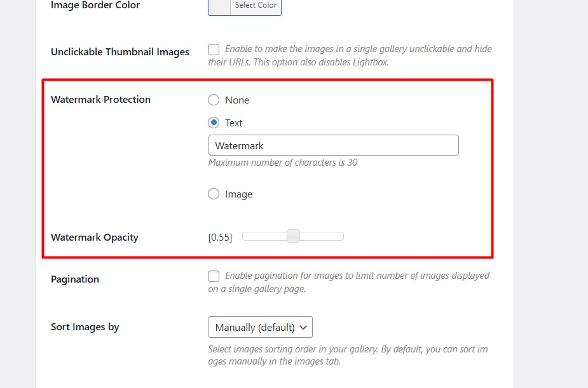This screenshot has height=388, width=588.
Task: Click inside the Watermark text field
Action: (333, 145)
